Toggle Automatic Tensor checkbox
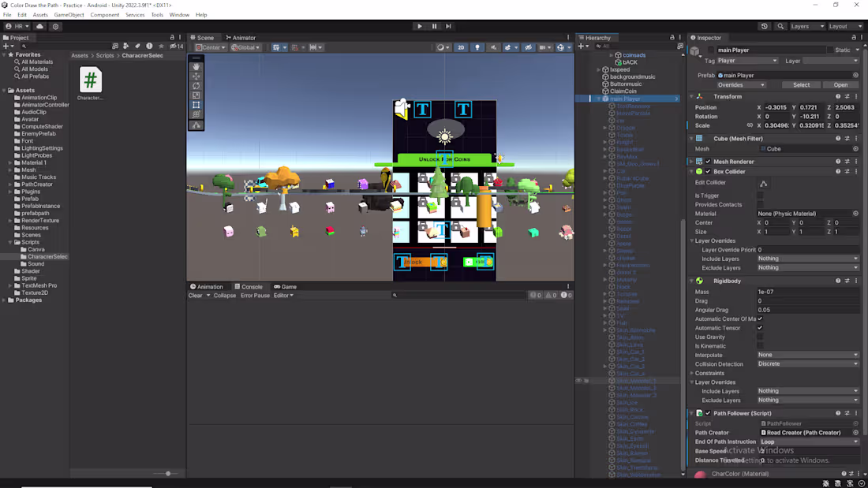Image resolution: width=868 pixels, height=488 pixels. pos(760,328)
